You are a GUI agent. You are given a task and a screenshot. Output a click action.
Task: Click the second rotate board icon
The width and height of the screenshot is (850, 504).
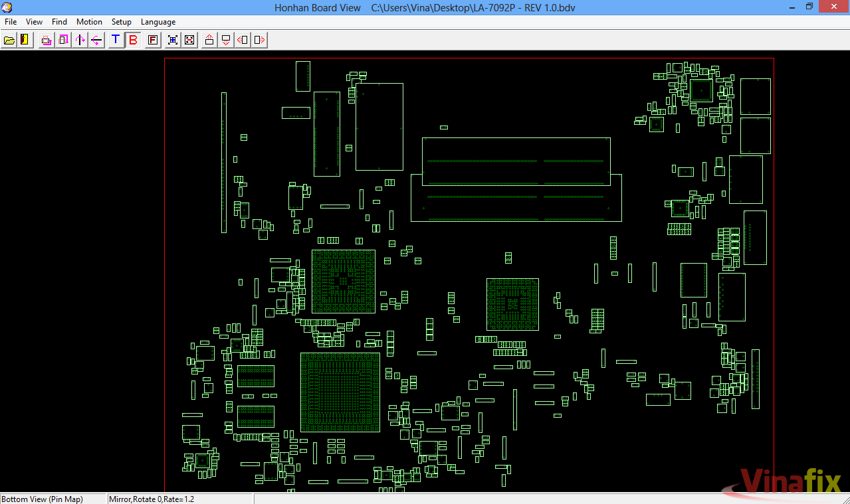(63, 40)
